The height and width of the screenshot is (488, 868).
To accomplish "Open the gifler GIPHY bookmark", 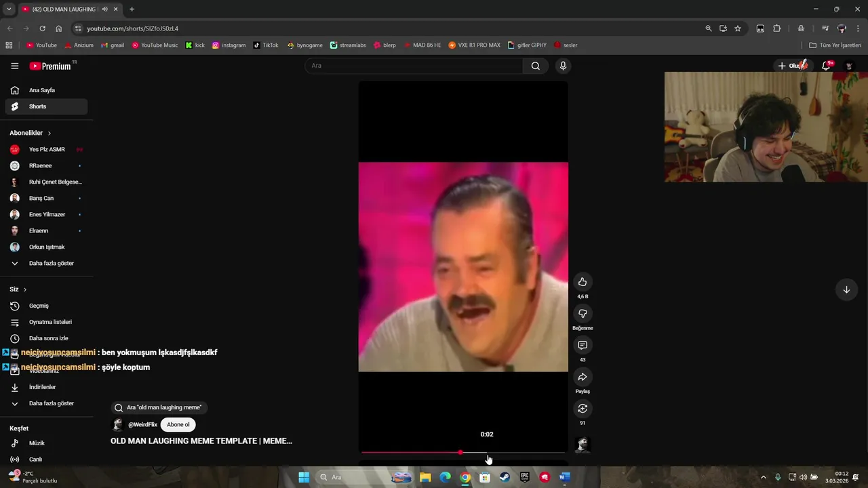I will point(527,45).
